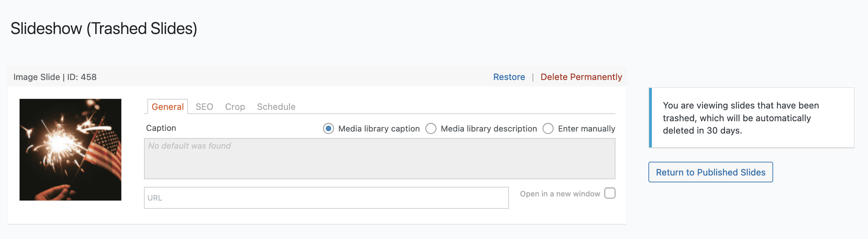Click the blue accent bar on the notice
Viewport: 868px width, 239px height.
[x=650, y=118]
